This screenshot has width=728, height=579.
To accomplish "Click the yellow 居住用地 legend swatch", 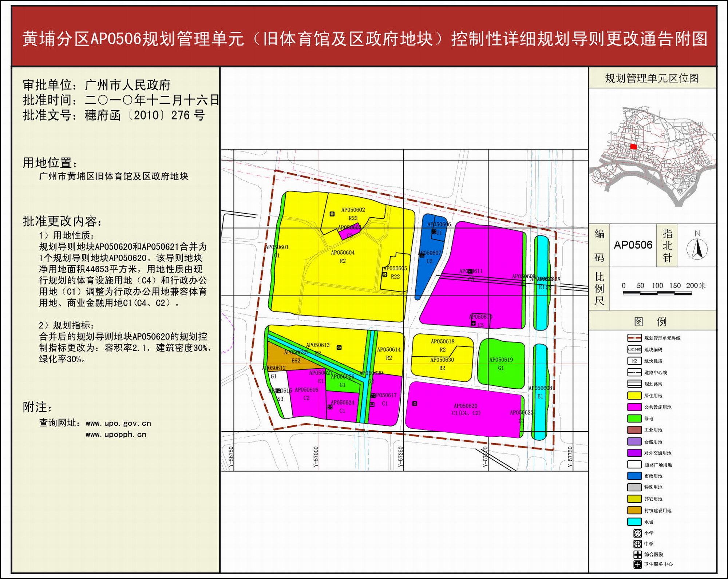I will 634,396.
